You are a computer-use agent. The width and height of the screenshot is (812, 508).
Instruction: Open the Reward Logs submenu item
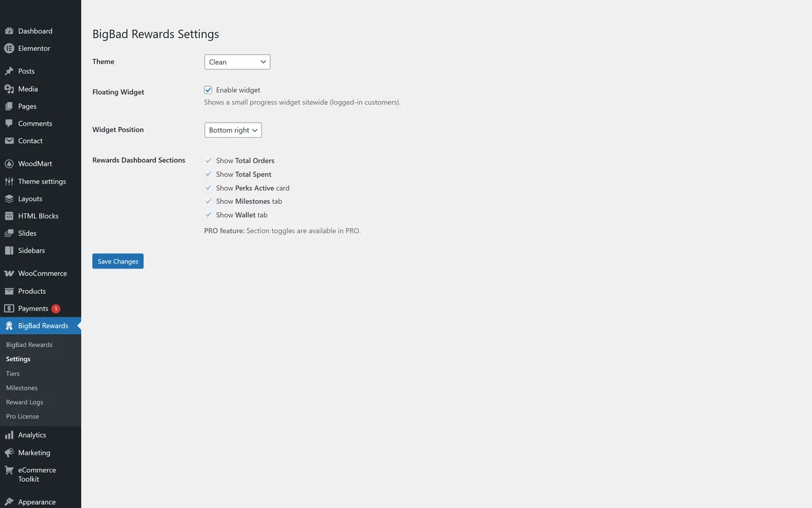[x=25, y=402]
